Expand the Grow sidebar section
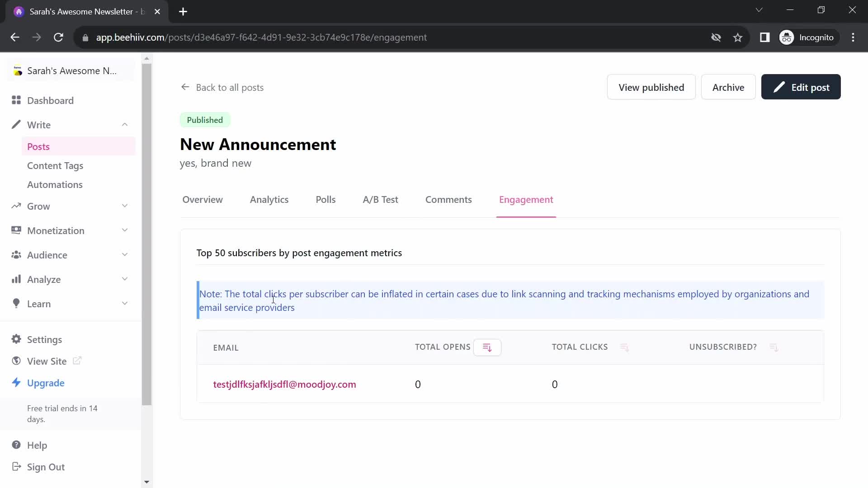 (x=125, y=206)
